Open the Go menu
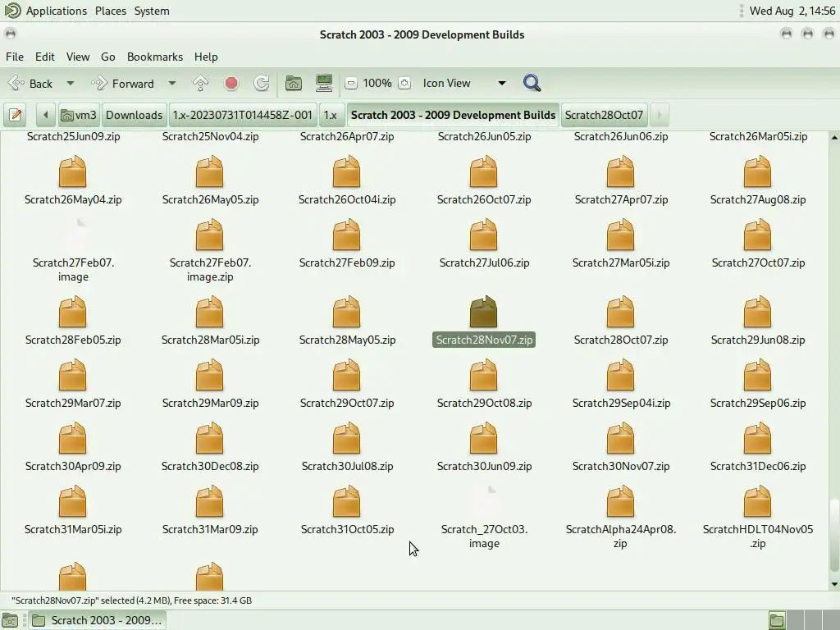Image resolution: width=840 pixels, height=630 pixels. coord(107,57)
